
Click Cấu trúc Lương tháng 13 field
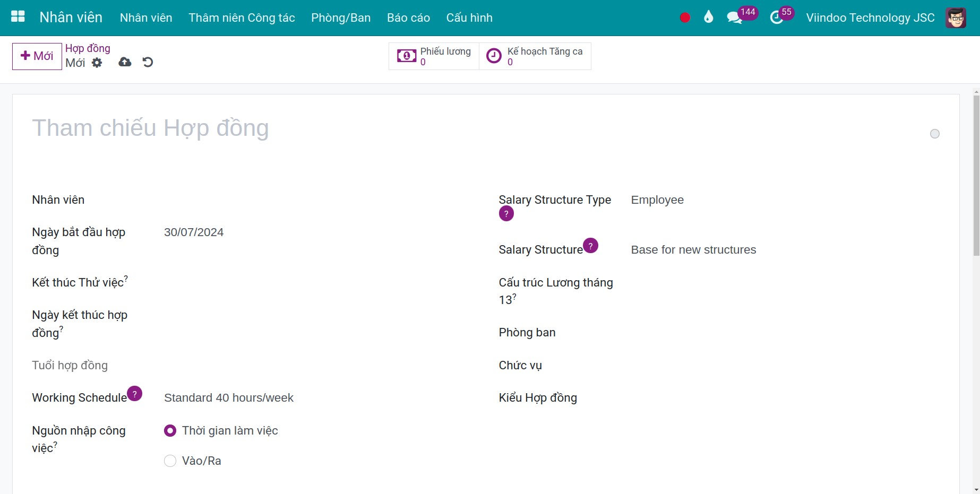point(785,283)
